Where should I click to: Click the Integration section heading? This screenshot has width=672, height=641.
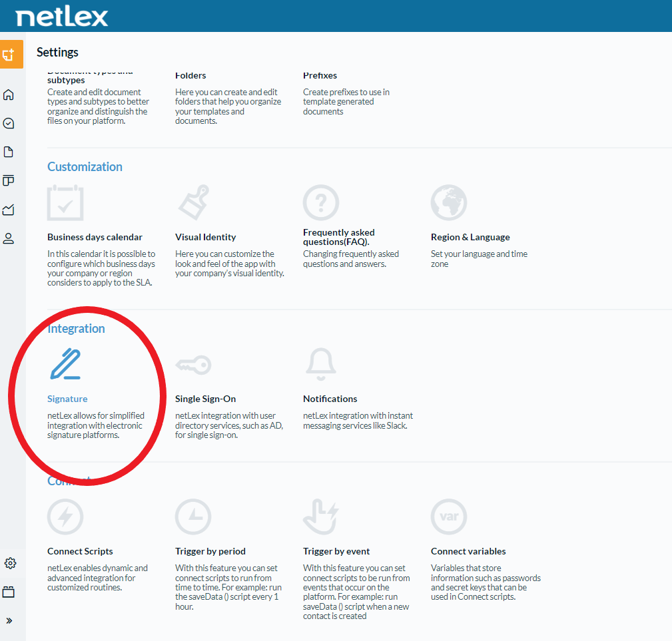pyautogui.click(x=77, y=329)
